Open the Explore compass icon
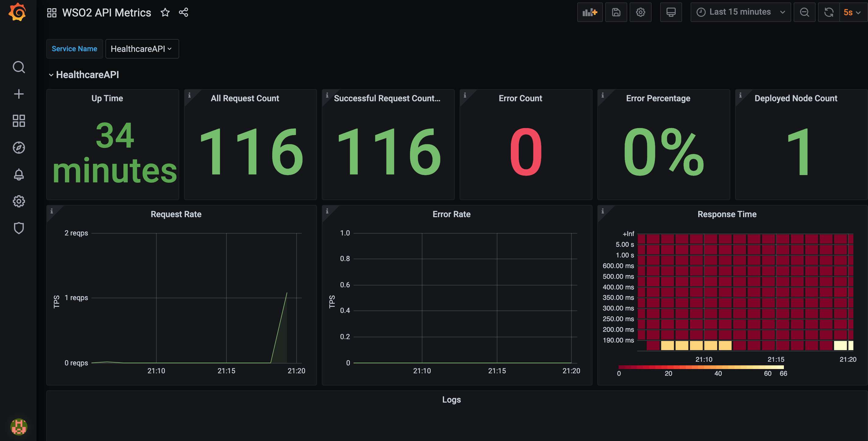 [19, 147]
